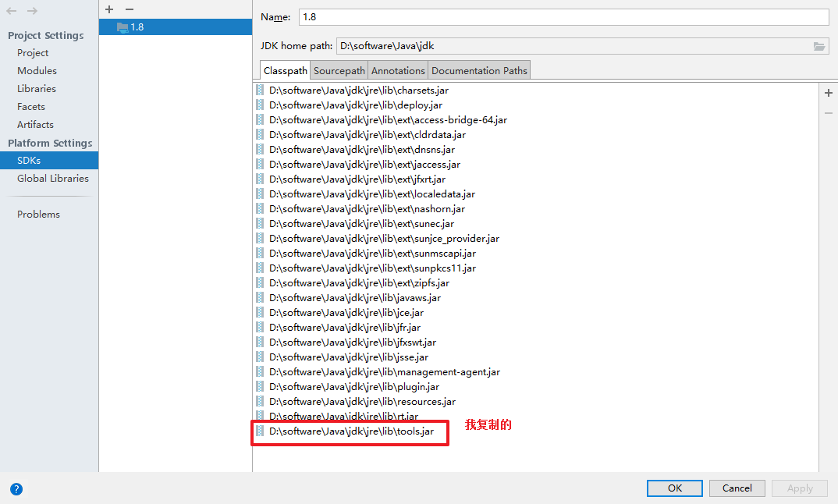
Task: Open the Facets settings
Action: (31, 106)
